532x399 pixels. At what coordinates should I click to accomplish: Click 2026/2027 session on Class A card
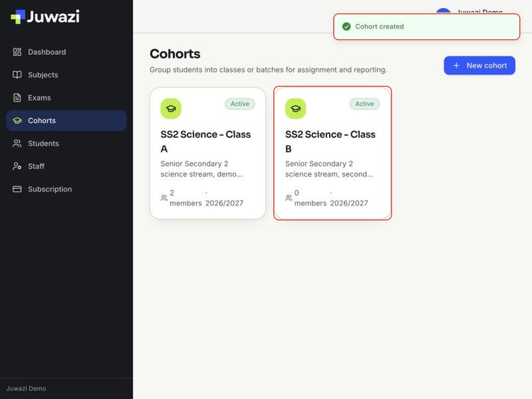click(x=224, y=203)
